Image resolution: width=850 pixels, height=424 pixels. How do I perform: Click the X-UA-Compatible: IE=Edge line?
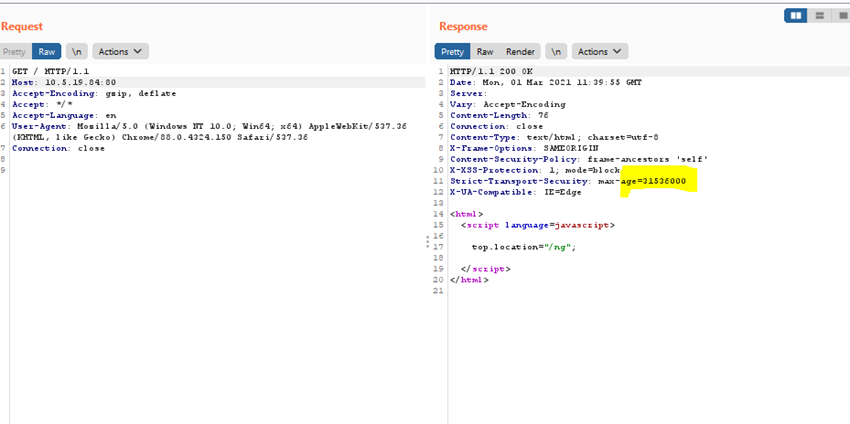click(516, 192)
